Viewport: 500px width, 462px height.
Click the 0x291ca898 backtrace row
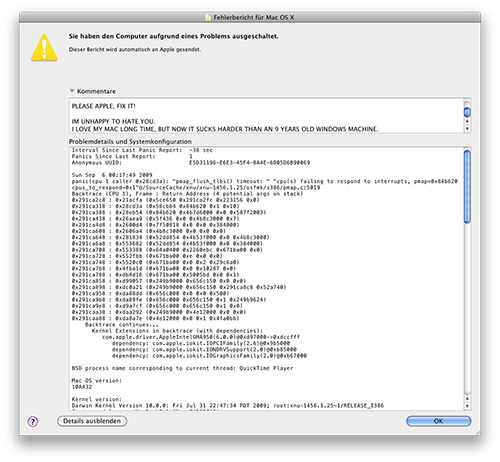pyautogui.click(x=179, y=287)
